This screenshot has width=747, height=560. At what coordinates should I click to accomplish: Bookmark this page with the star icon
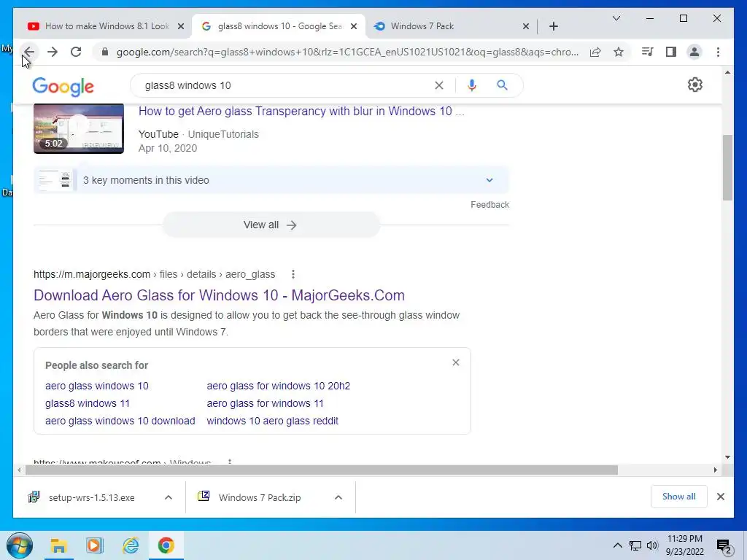[619, 52]
